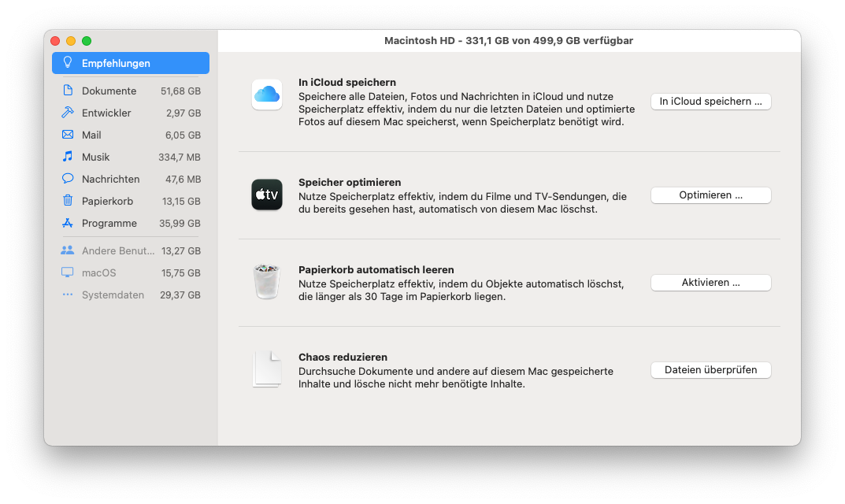This screenshot has height=504, width=845.
Task: Select the Empfehlungen sidebar item
Action: [x=131, y=63]
